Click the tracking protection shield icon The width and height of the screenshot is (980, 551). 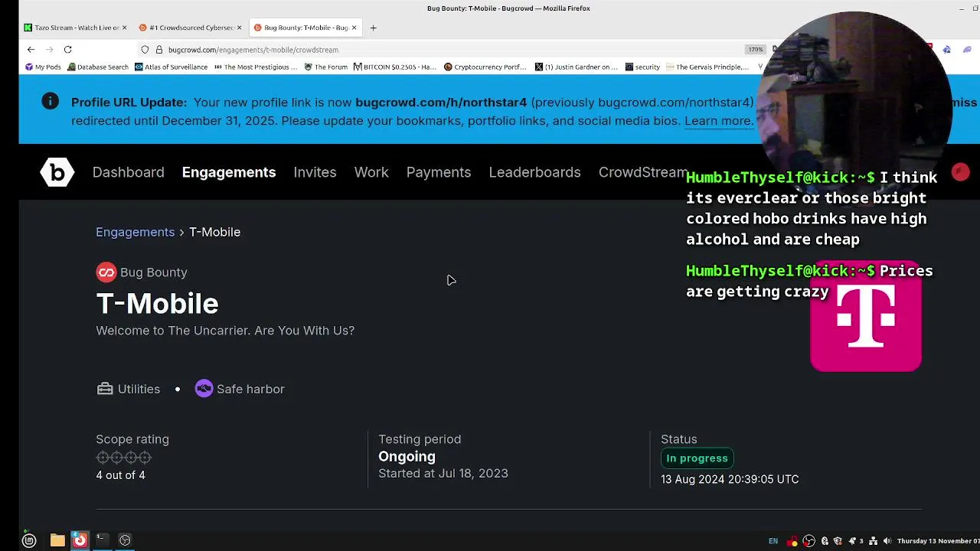145,50
